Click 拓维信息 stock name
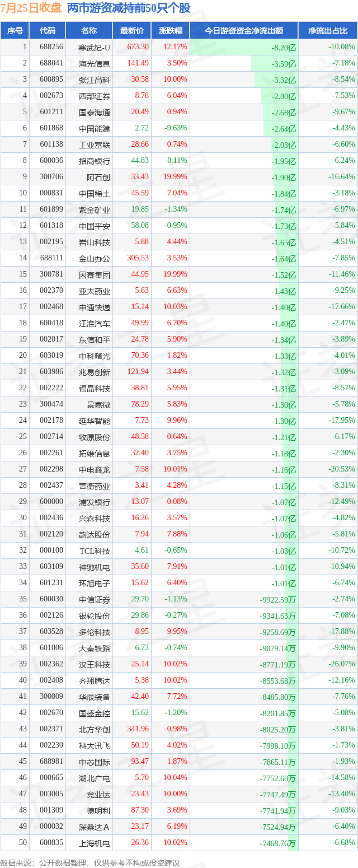358x868 pixels. (95, 453)
